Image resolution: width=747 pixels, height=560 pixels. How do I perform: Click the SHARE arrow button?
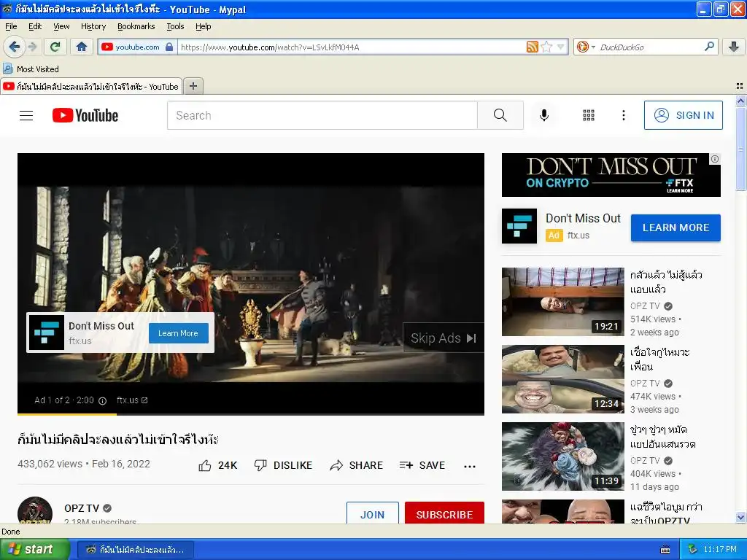click(356, 465)
